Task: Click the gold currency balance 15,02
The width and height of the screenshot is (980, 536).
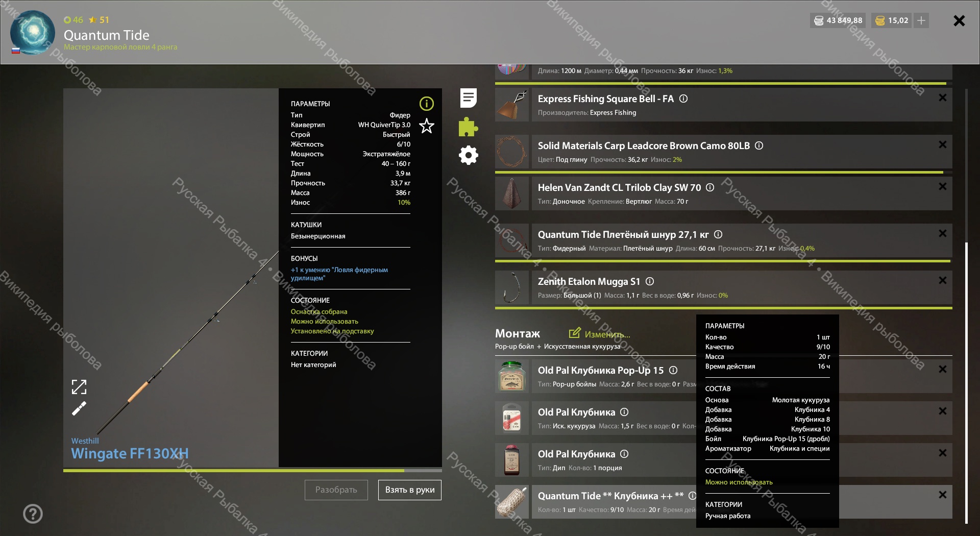Action: (892, 20)
